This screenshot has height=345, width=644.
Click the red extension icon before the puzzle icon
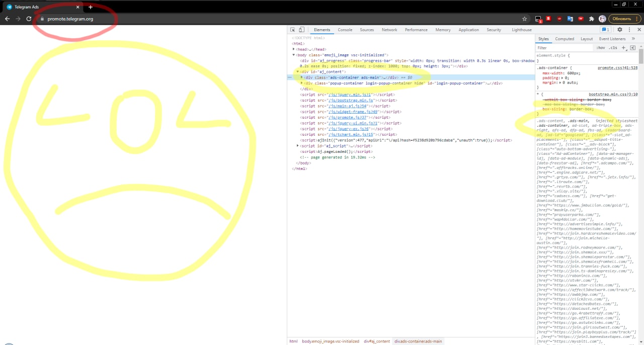(581, 19)
